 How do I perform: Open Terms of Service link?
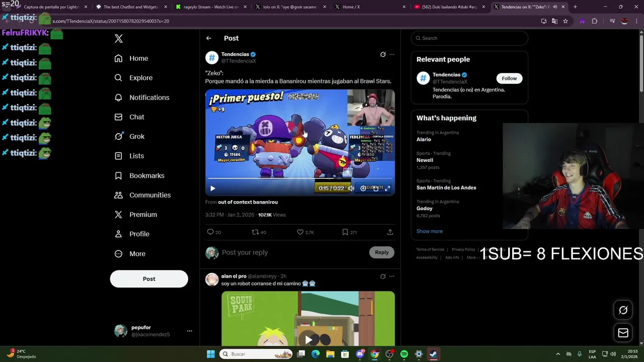[430, 249]
